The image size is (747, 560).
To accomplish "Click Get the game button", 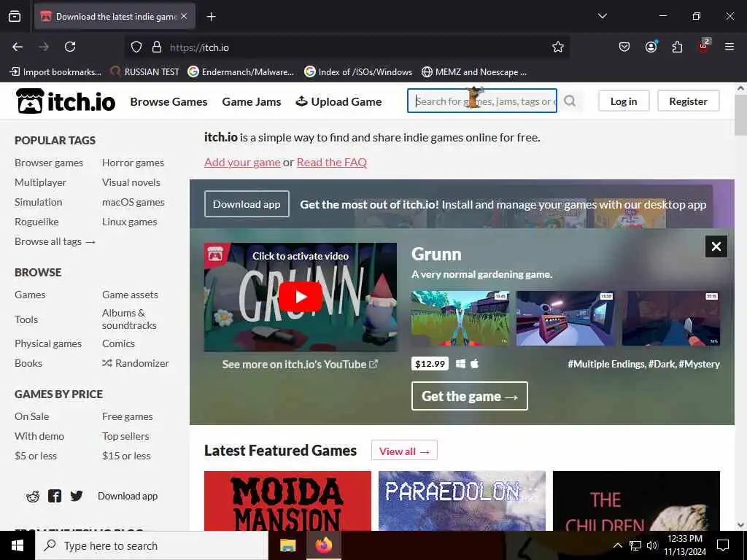I will pos(470,396).
